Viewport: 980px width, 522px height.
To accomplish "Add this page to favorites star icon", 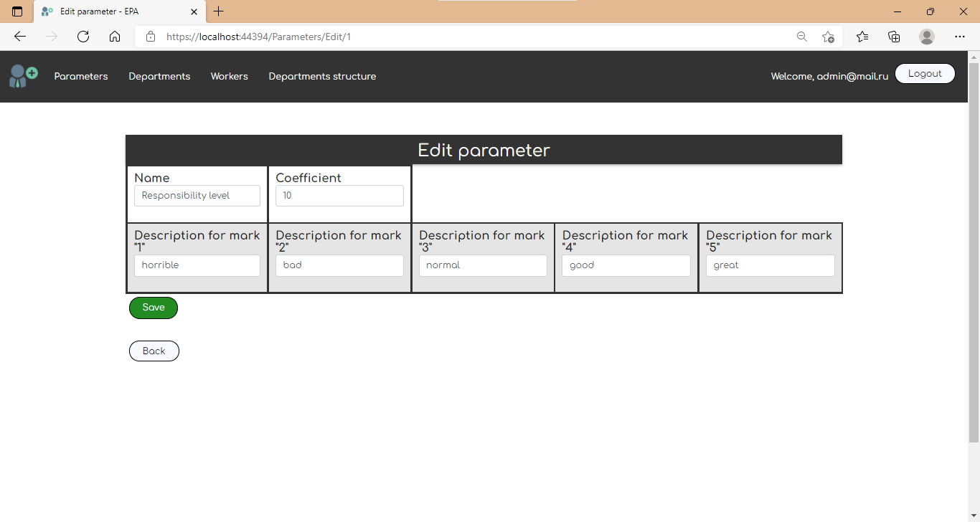I will 828,37.
